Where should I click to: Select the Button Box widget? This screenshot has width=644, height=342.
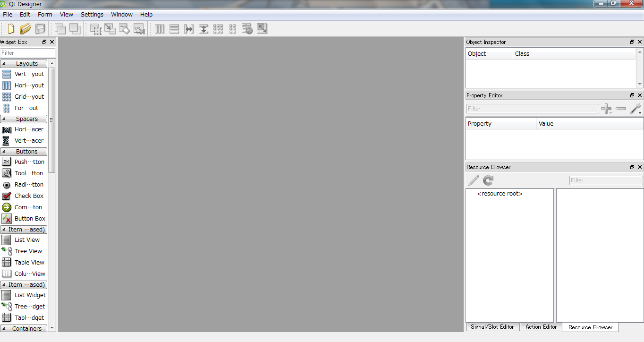coord(24,218)
